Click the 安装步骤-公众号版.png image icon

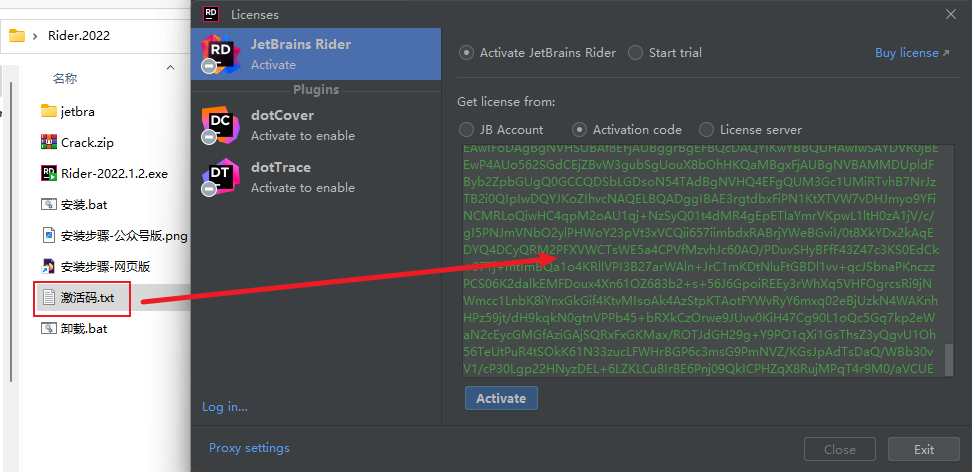[x=49, y=236]
